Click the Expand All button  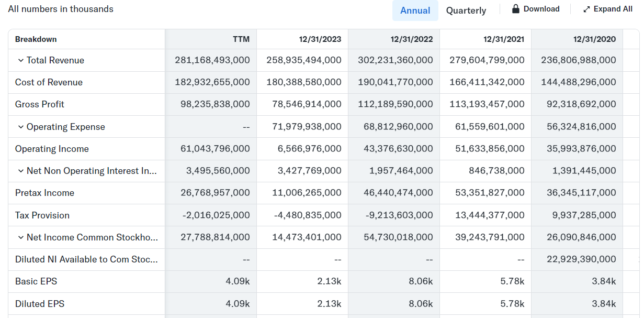click(608, 9)
